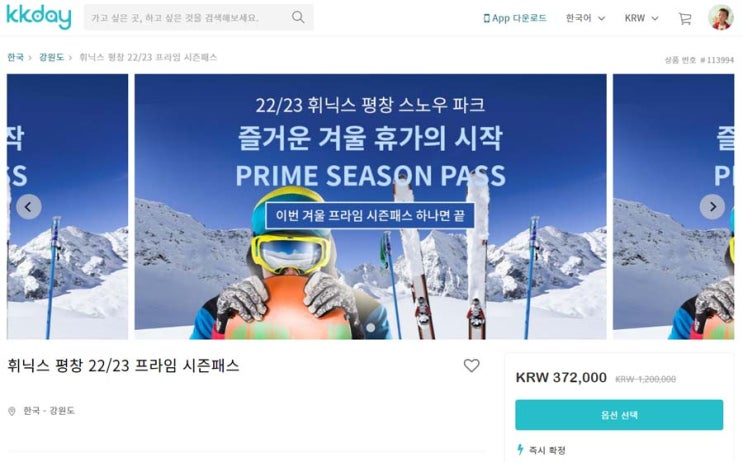Go to previous banner slide arrow

(x=29, y=207)
